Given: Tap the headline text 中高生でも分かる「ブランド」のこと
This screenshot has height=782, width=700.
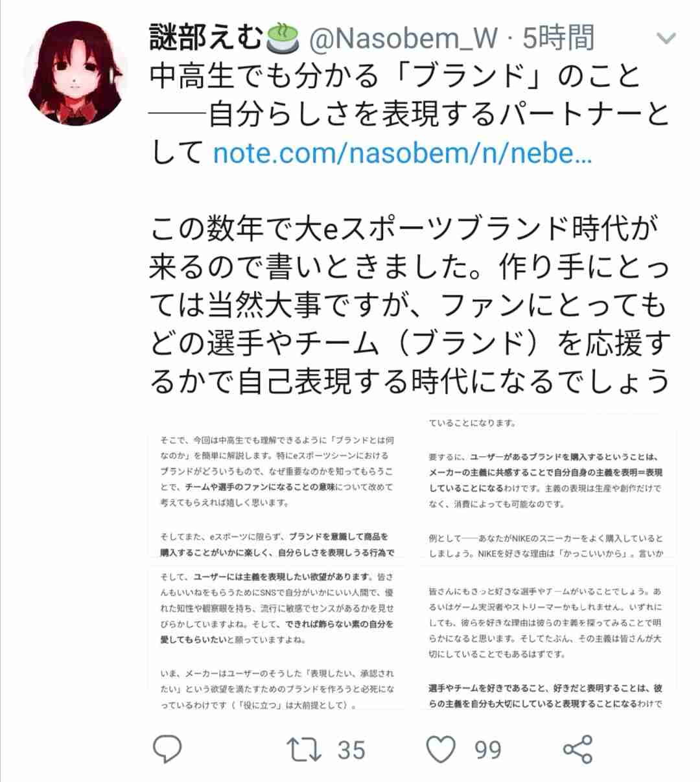Looking at the screenshot, I should (x=395, y=76).
